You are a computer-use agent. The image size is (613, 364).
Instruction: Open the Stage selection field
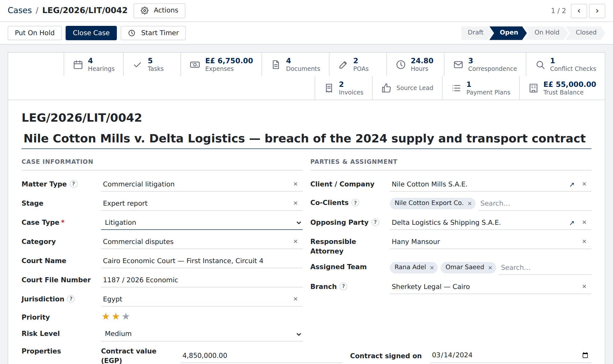(x=202, y=203)
